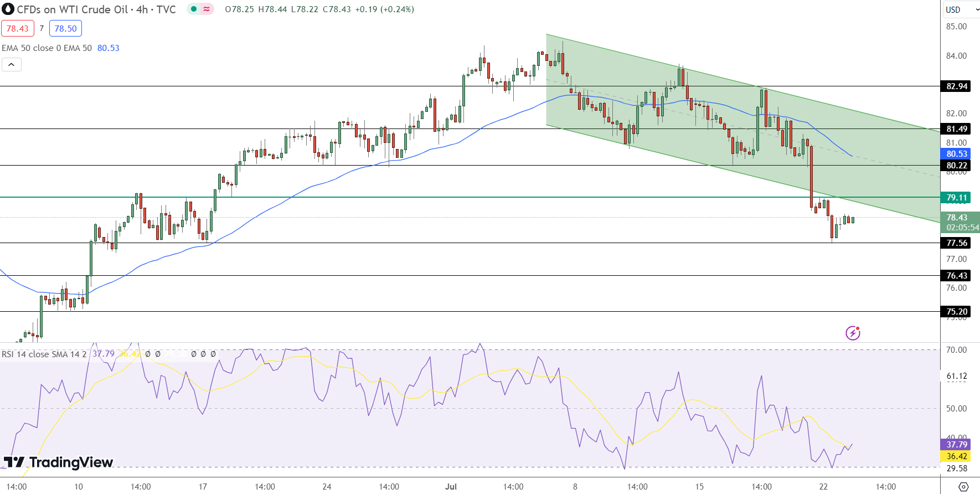Click the TradingView logo
The width and height of the screenshot is (980, 494).
(58, 462)
